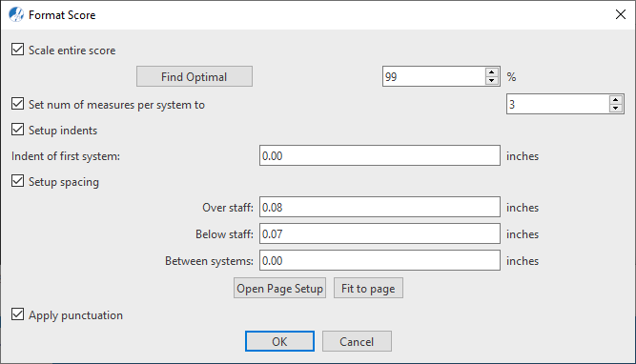
Task: Toggle Set num of measures per system checkbox
Action: tap(17, 104)
